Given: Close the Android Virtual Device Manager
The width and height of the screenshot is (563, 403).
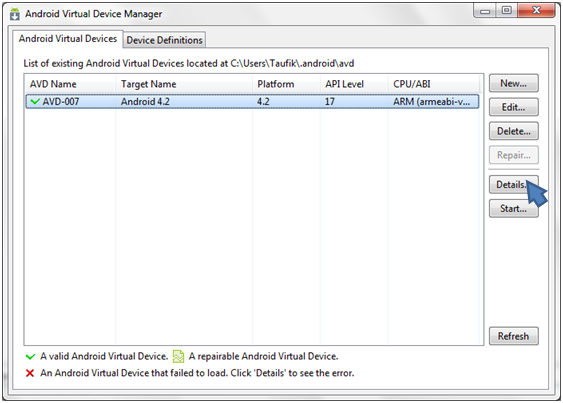Looking at the screenshot, I should (x=536, y=11).
